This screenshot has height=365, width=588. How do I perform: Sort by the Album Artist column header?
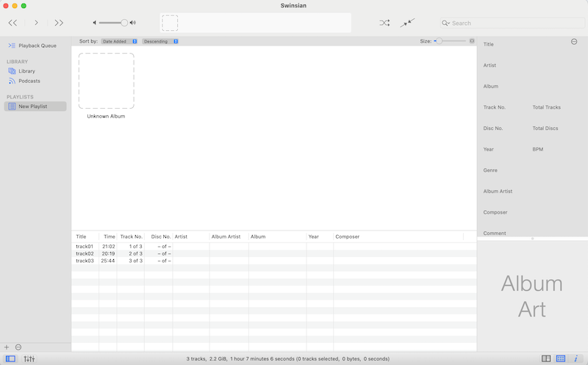229,236
